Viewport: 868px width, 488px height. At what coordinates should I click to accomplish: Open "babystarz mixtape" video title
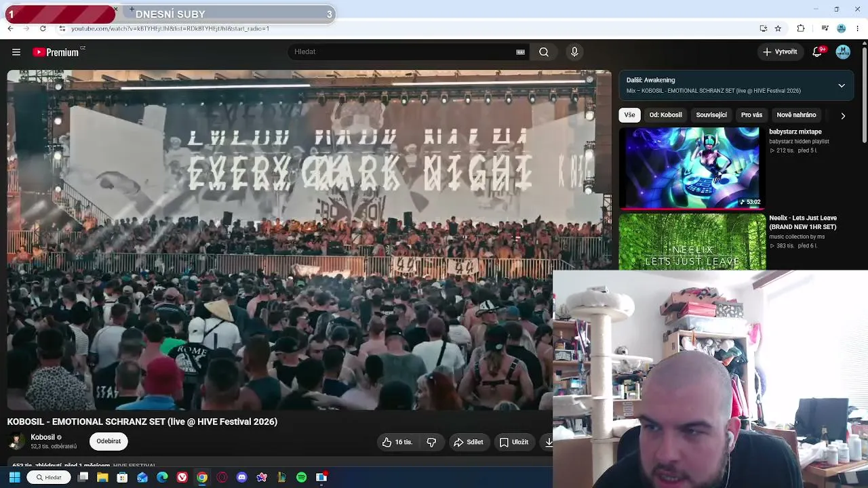pyautogui.click(x=795, y=131)
